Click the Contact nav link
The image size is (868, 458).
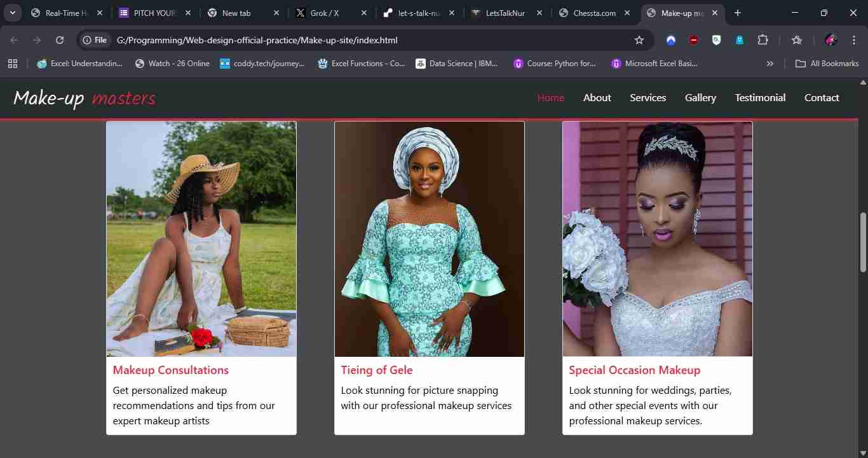pos(822,98)
